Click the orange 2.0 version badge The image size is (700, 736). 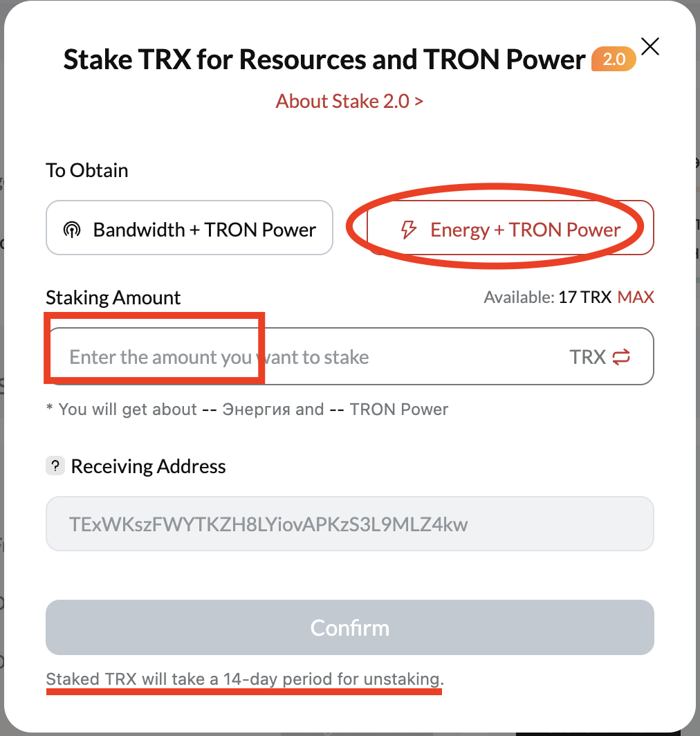(x=613, y=59)
